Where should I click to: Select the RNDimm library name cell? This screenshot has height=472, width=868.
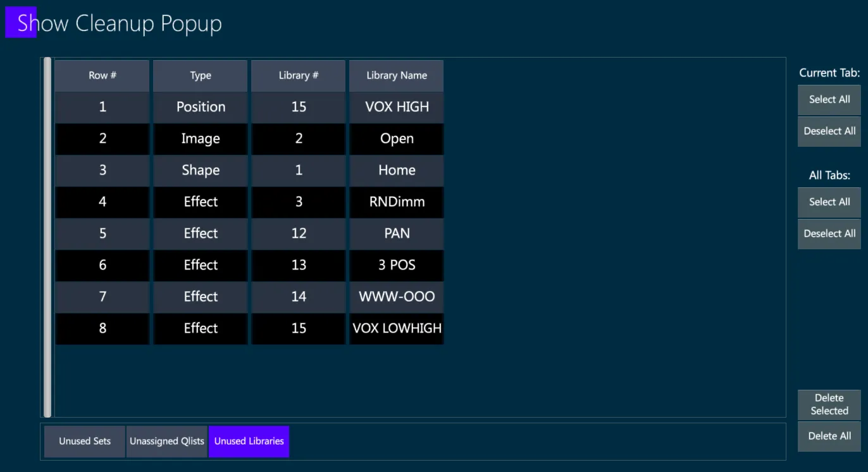[x=397, y=202]
